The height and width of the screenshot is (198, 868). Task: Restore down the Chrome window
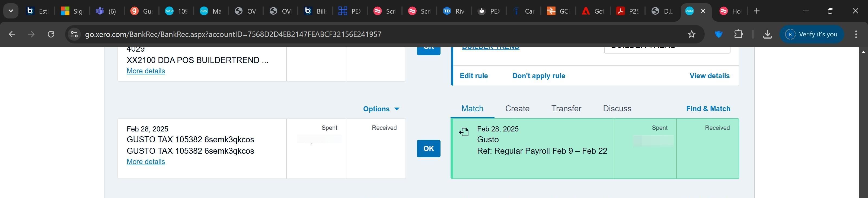830,11
